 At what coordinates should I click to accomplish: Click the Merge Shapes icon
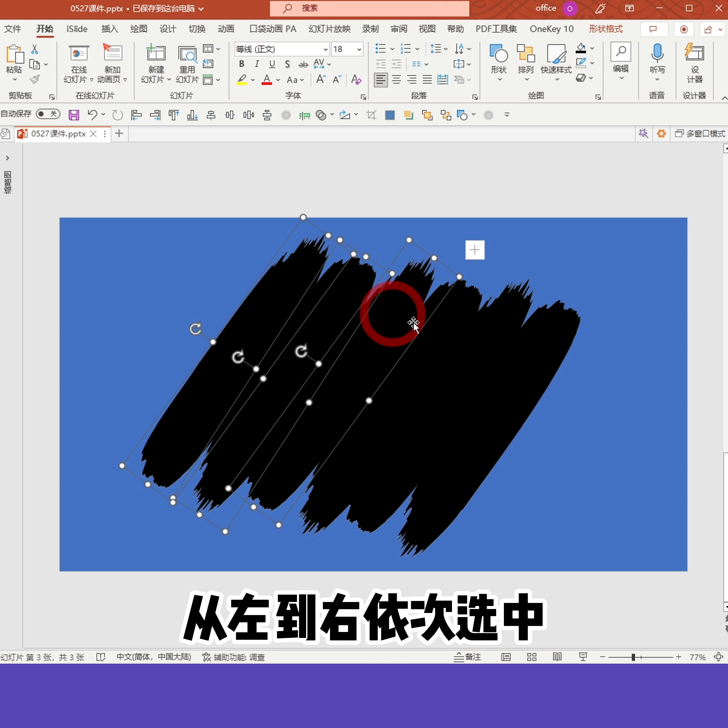pos(321,115)
